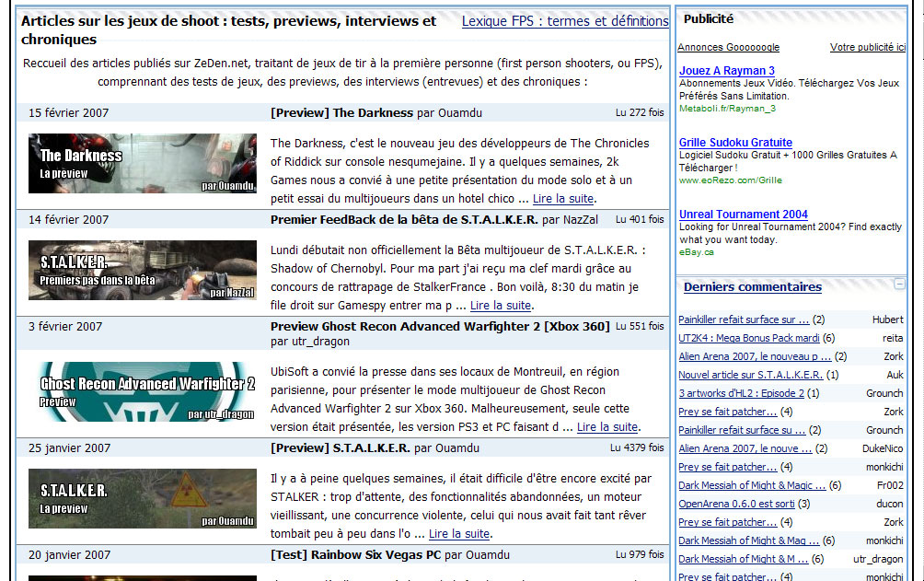
Task: Open the UT2K4 Mega Bonus Pack comment link
Action: (x=749, y=338)
